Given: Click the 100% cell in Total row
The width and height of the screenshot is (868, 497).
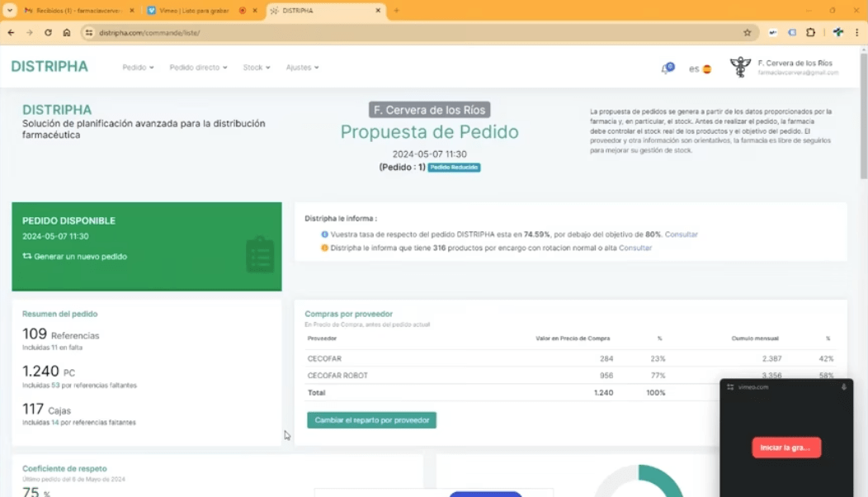Looking at the screenshot, I should click(655, 392).
